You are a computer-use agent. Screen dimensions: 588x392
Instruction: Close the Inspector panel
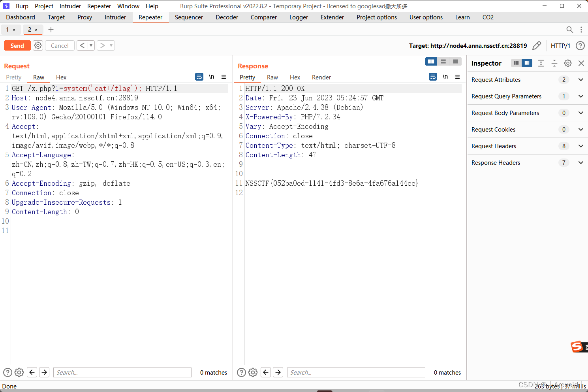(581, 63)
